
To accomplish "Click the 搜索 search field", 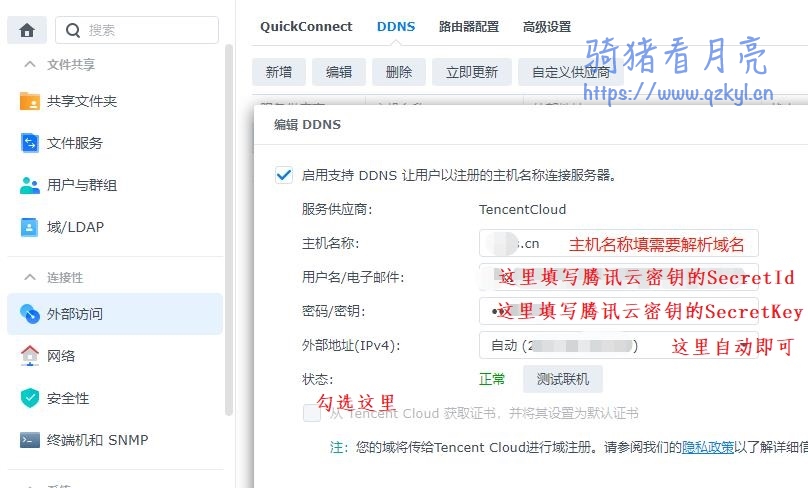I will (x=137, y=30).
